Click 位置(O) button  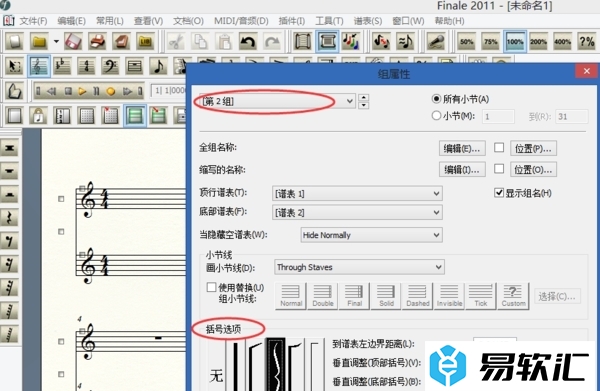[x=533, y=169]
